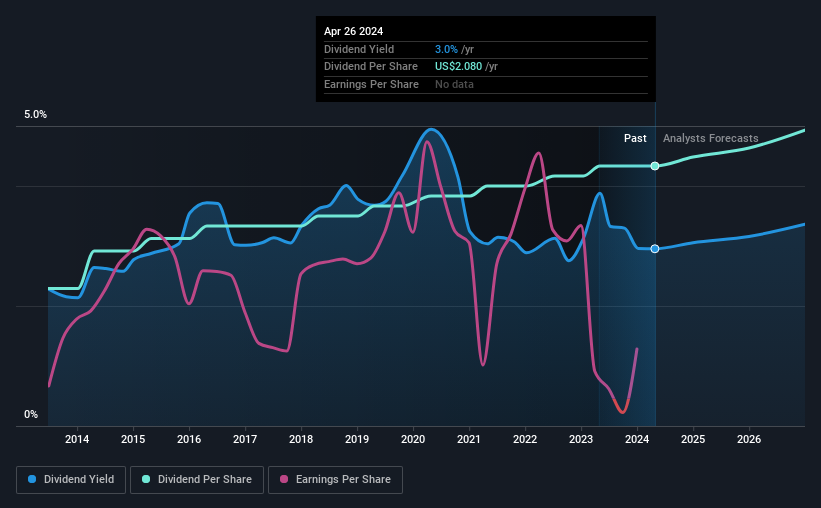This screenshot has width=821, height=508.
Task: Click the Analysts Forecasts label
Action: 711,138
